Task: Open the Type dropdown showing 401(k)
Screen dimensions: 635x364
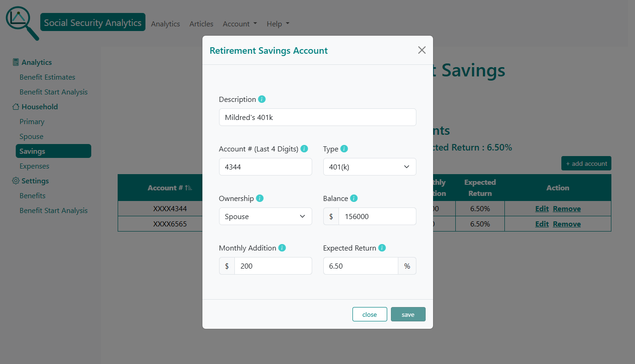Action: [x=369, y=167]
